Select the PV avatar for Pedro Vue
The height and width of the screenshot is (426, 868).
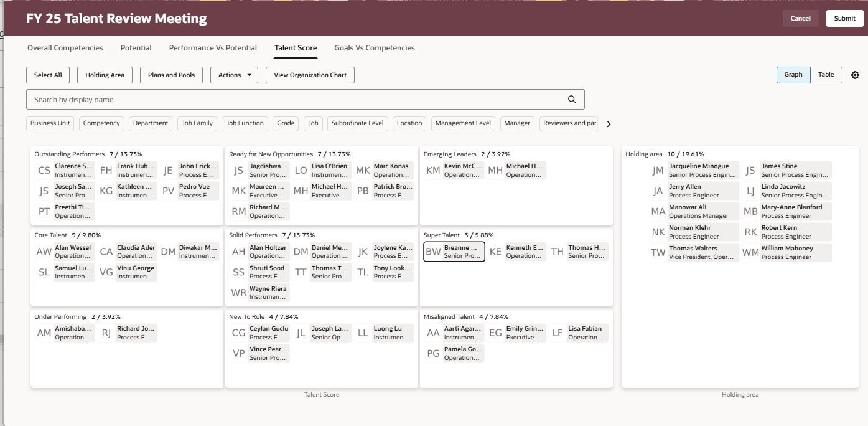point(169,191)
